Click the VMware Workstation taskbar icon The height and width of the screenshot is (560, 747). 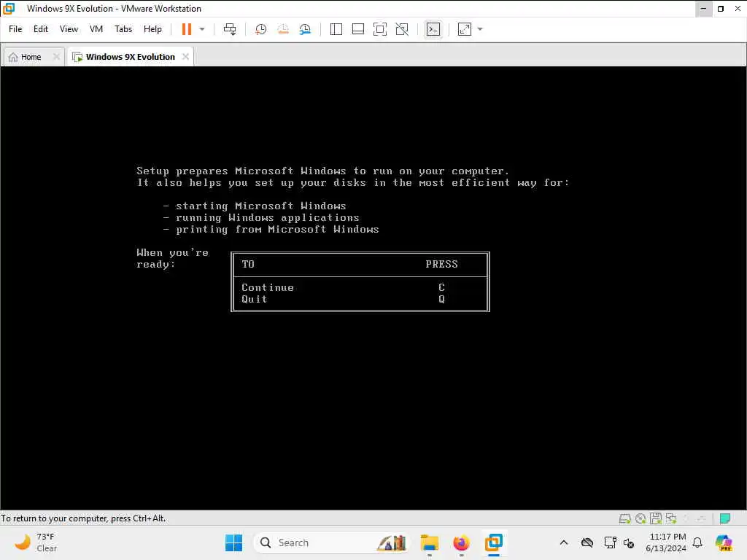(494, 542)
